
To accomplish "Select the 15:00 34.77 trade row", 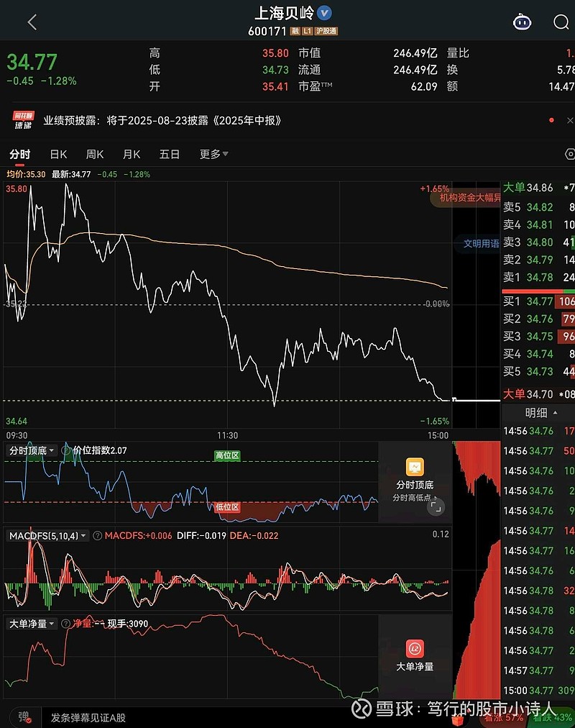I will click(538, 691).
